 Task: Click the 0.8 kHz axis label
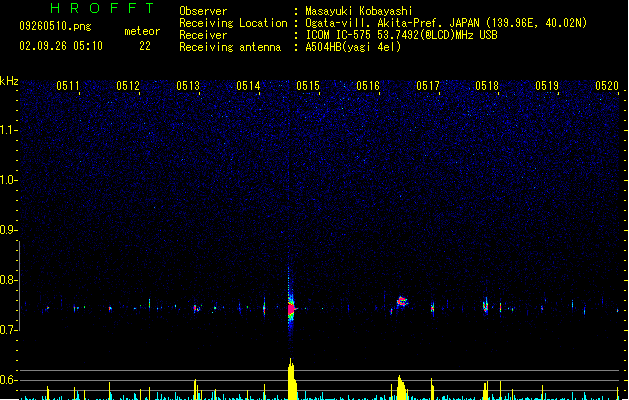click(x=8, y=280)
